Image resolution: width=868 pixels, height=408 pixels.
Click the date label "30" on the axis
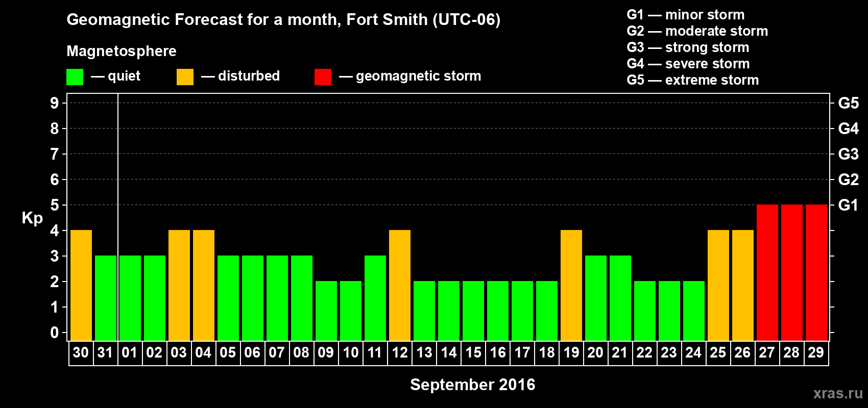[x=81, y=353]
